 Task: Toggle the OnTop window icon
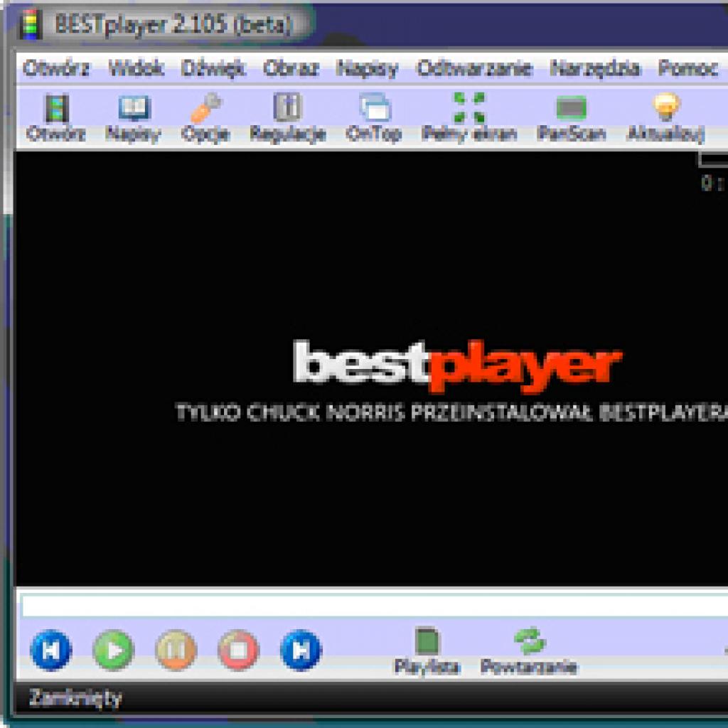(375, 107)
